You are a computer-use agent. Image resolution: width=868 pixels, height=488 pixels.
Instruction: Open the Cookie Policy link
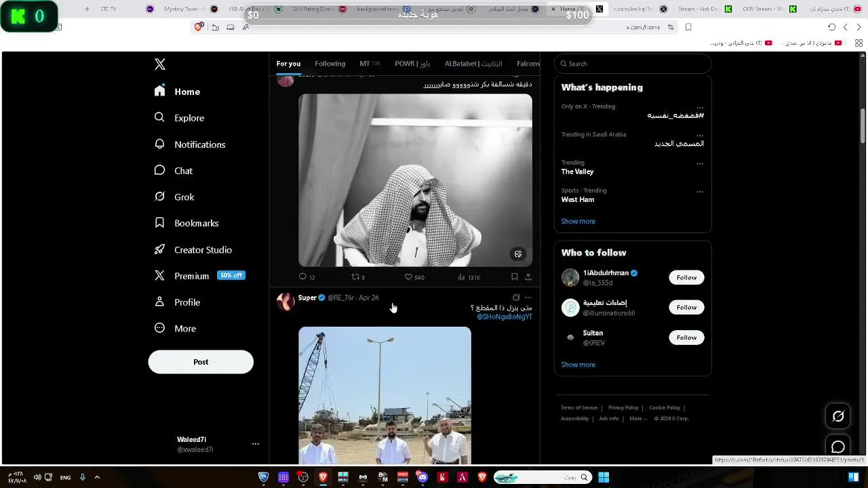[665, 407]
